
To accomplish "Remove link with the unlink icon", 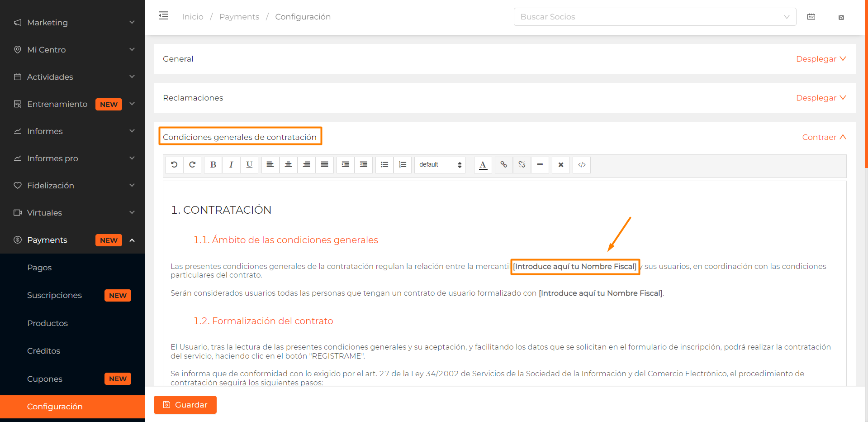I will click(522, 165).
